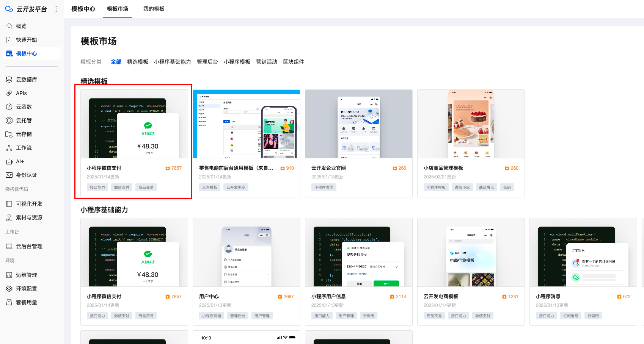644x344 pixels.
Task: Open the 小店商品管理模板 dessert thumbnail
Action: 471,124
